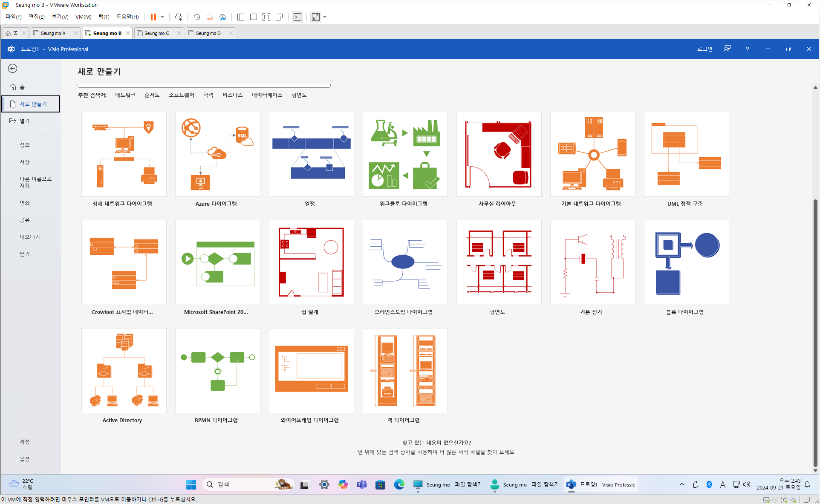
Task: Show hidden system tray icons chevron
Action: pos(682,484)
